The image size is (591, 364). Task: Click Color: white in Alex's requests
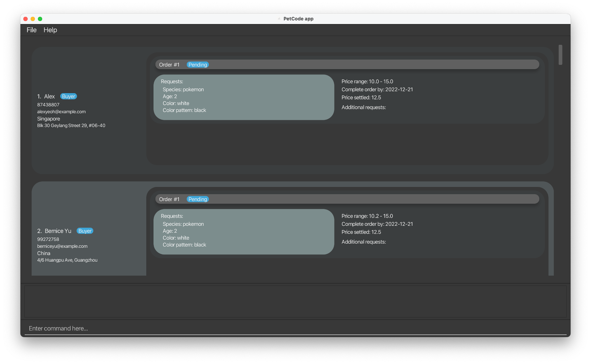tap(176, 103)
